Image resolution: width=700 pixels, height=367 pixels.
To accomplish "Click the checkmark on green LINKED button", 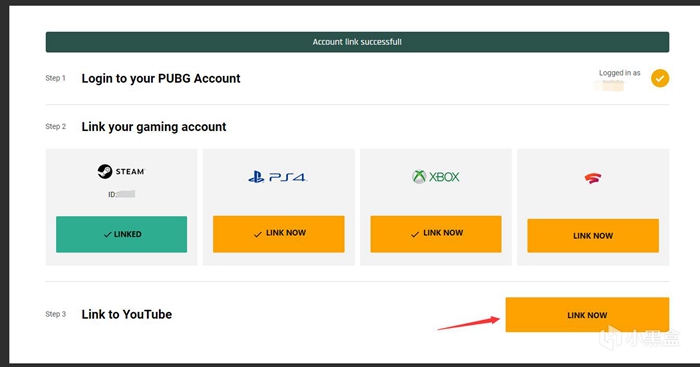I will [107, 234].
